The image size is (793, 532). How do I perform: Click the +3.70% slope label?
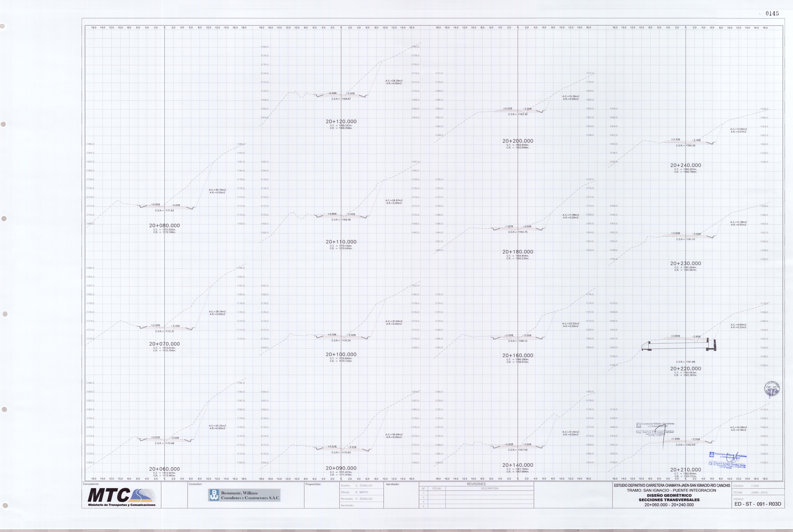[x=675, y=139]
